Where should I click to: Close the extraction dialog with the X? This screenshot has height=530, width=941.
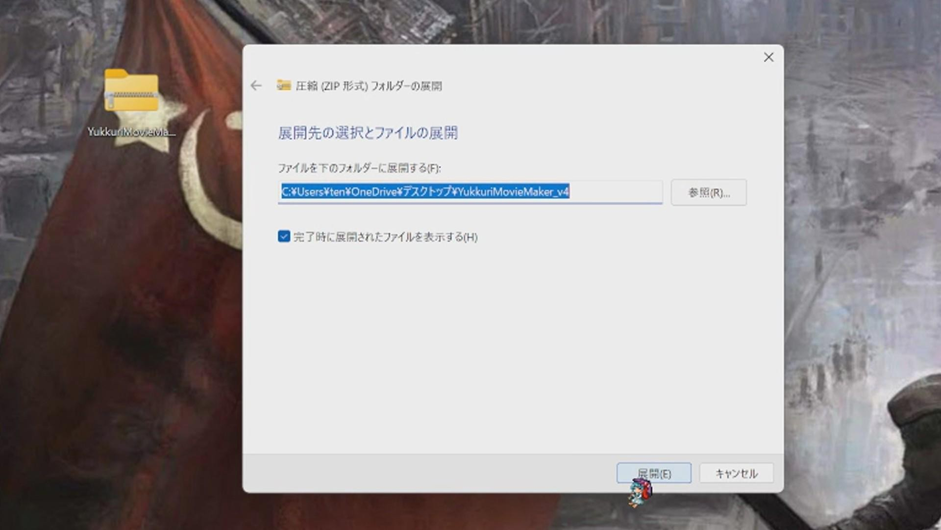[x=768, y=58]
